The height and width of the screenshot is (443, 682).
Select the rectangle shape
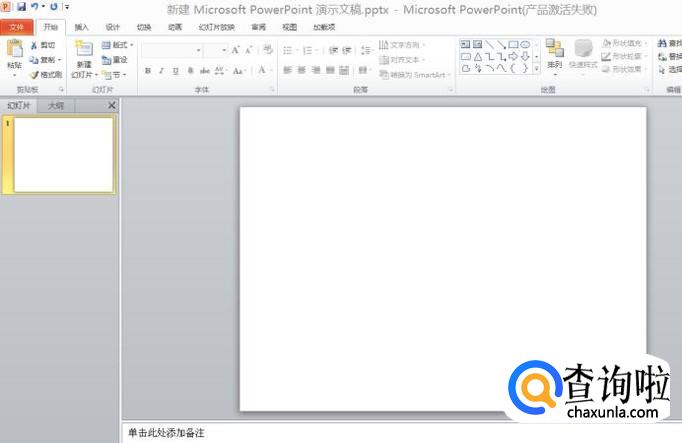(513, 44)
